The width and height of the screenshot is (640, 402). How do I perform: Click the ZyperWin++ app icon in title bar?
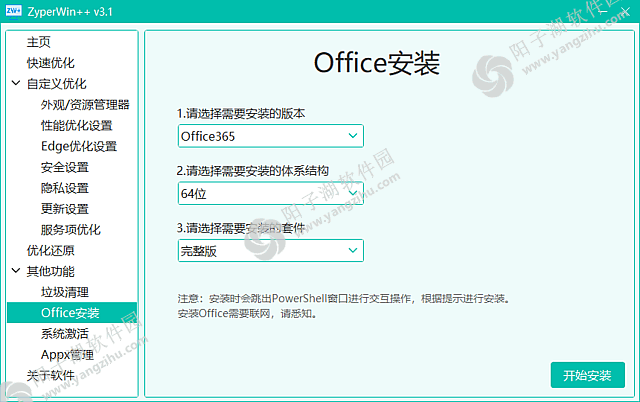(13, 11)
